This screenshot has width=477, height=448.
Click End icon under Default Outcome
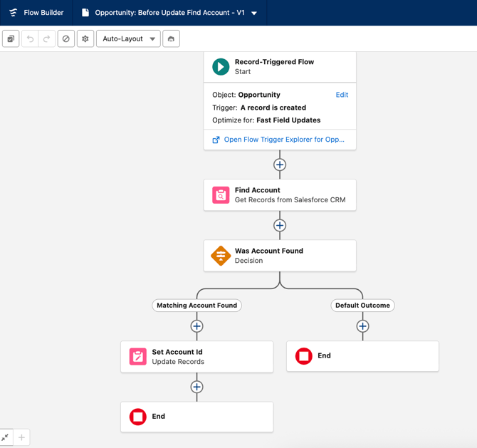[303, 356]
